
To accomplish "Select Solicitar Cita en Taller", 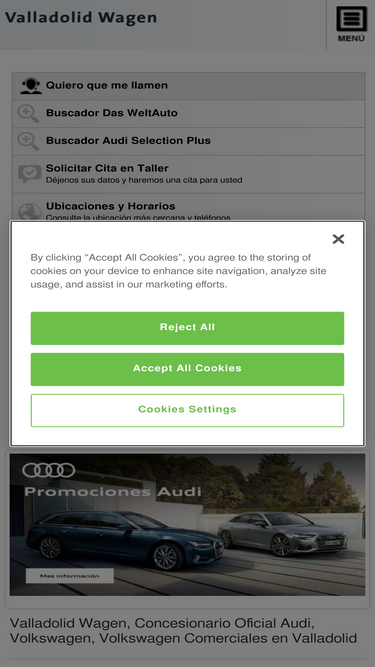I will pyautogui.click(x=188, y=174).
